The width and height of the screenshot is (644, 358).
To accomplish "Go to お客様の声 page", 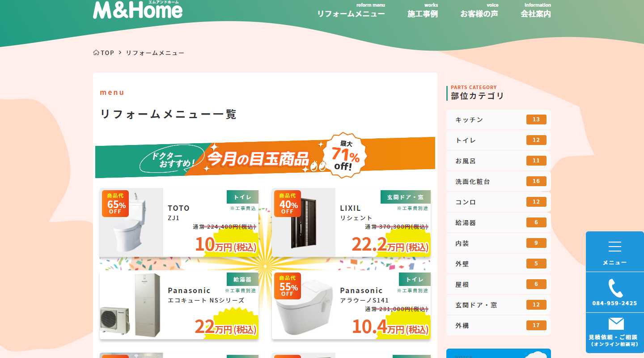I will 479,11.
